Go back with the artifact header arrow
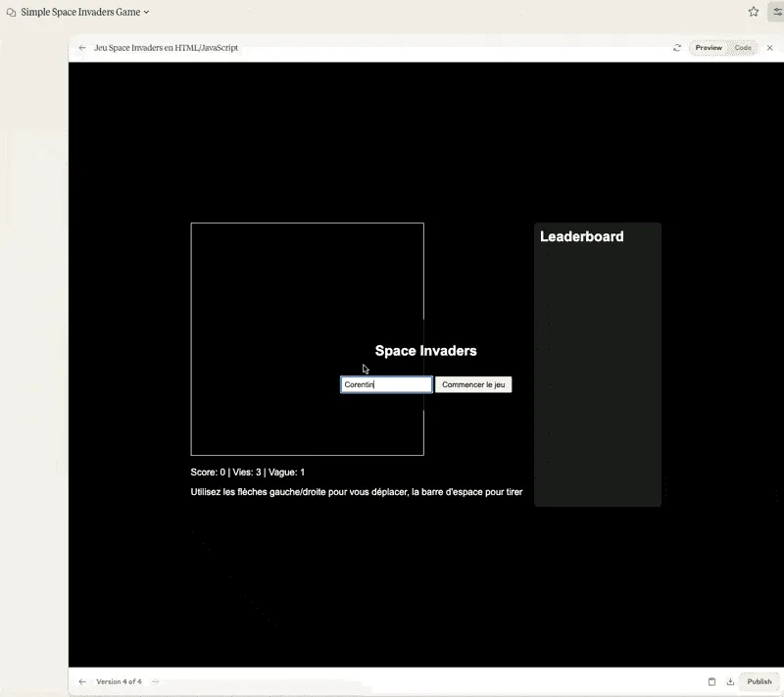 click(x=82, y=48)
